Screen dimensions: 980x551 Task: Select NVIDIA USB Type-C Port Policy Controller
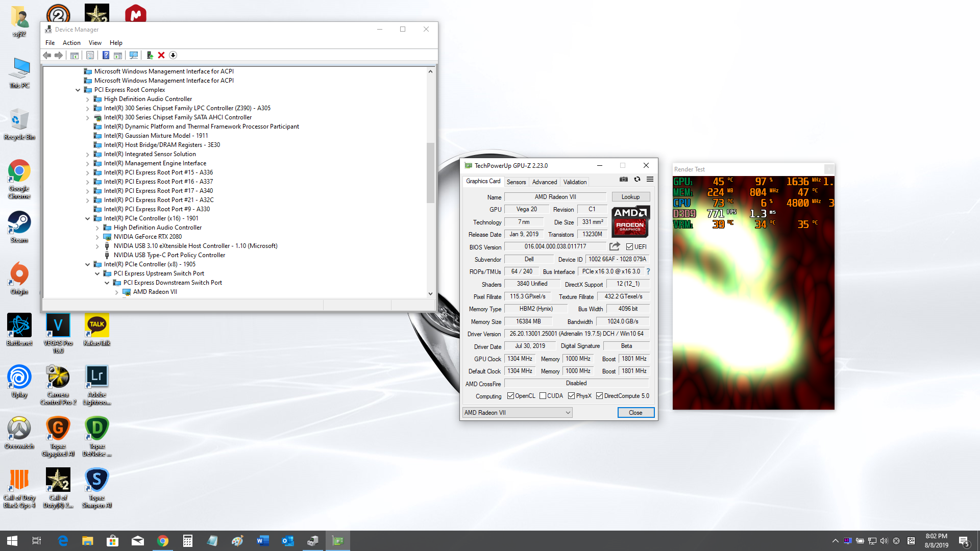point(169,255)
